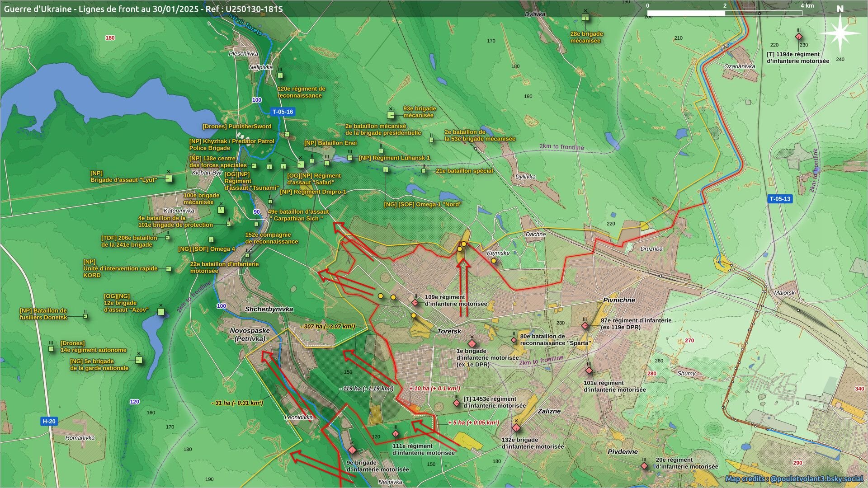Select the 20e régiment diamond marker

pyautogui.click(x=644, y=466)
